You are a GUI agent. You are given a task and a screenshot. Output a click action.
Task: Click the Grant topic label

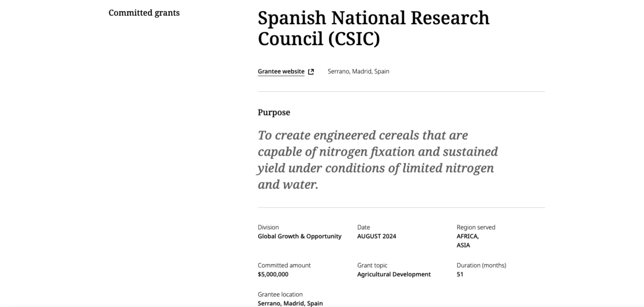372,265
